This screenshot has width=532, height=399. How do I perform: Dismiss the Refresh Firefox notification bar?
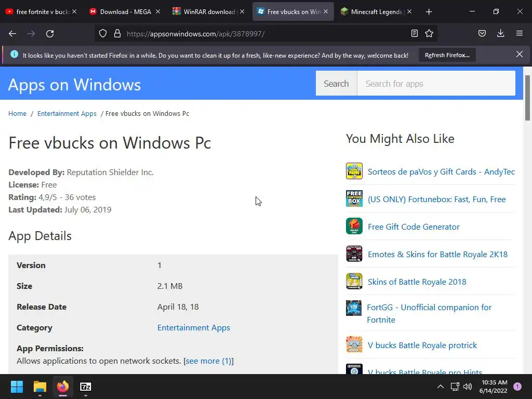520,54
